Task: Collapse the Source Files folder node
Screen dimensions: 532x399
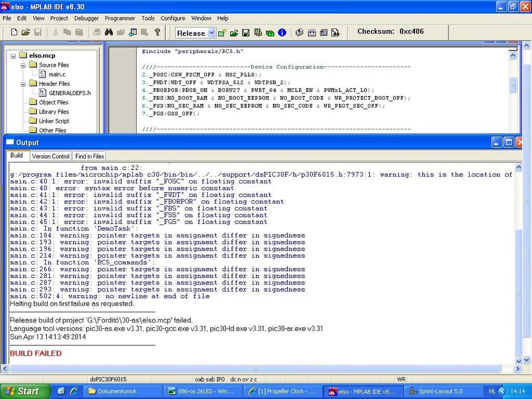Action: [23, 65]
